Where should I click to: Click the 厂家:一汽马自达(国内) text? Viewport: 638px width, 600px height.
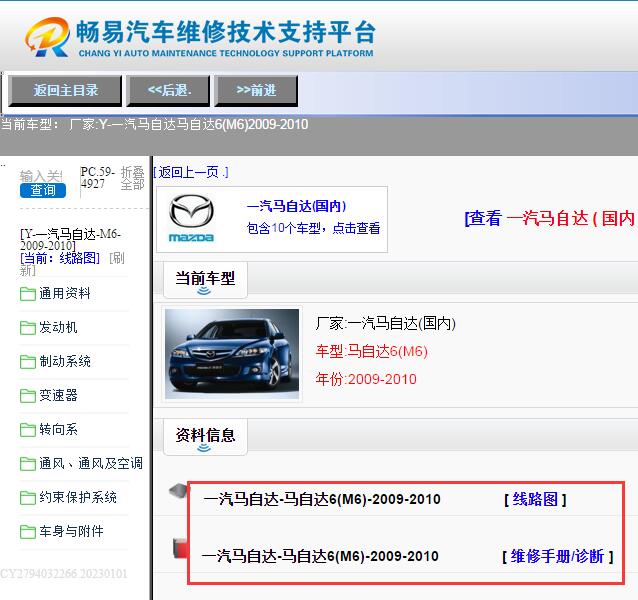click(x=385, y=324)
